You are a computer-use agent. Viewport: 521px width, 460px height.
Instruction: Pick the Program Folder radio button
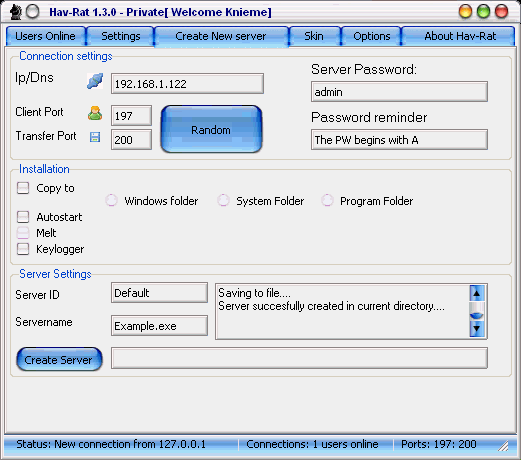[x=327, y=200]
